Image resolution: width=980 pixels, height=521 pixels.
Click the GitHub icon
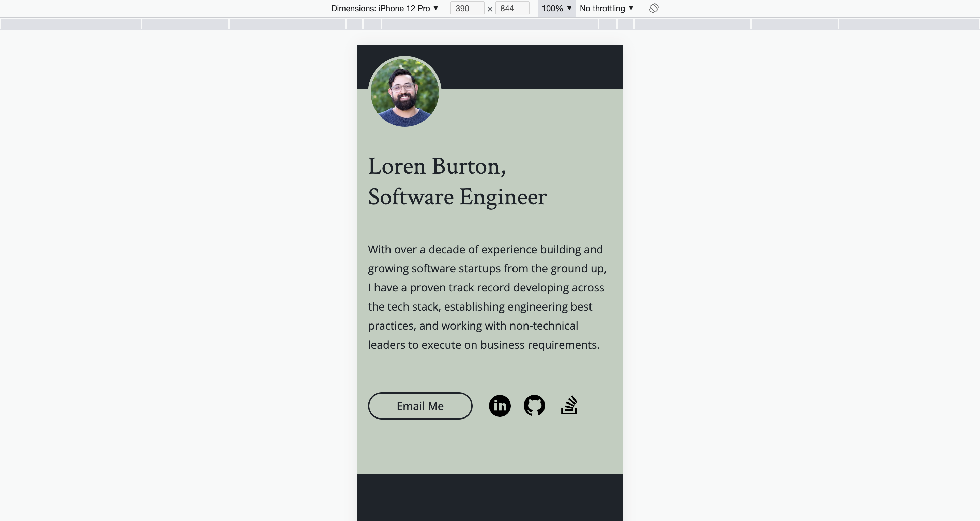click(x=534, y=406)
